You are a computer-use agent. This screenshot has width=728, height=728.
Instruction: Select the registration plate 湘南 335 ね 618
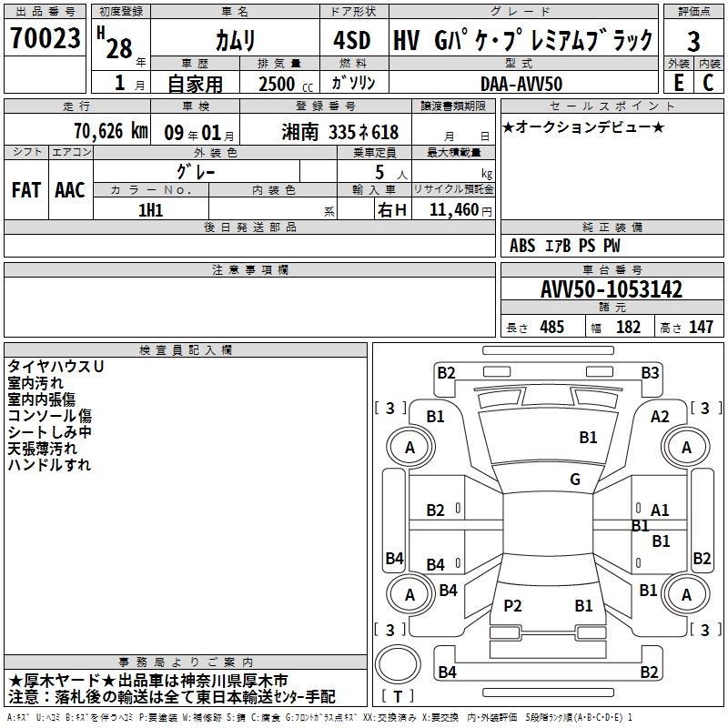[x=339, y=132]
